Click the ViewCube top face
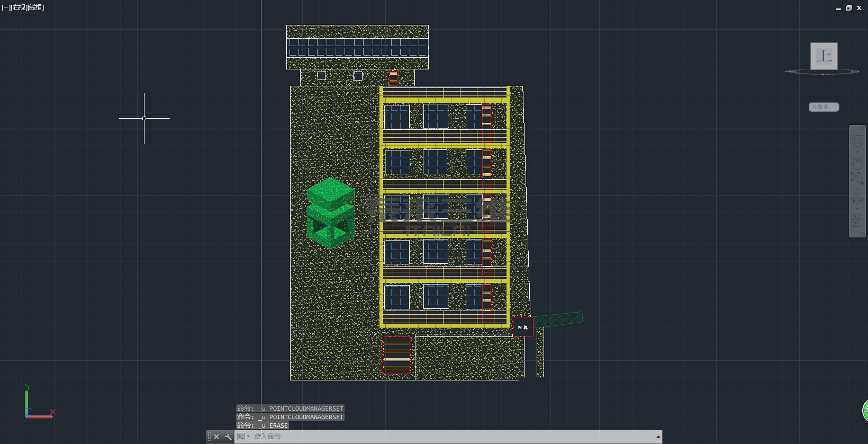Image resolution: width=868 pixels, height=444 pixels. click(x=824, y=56)
